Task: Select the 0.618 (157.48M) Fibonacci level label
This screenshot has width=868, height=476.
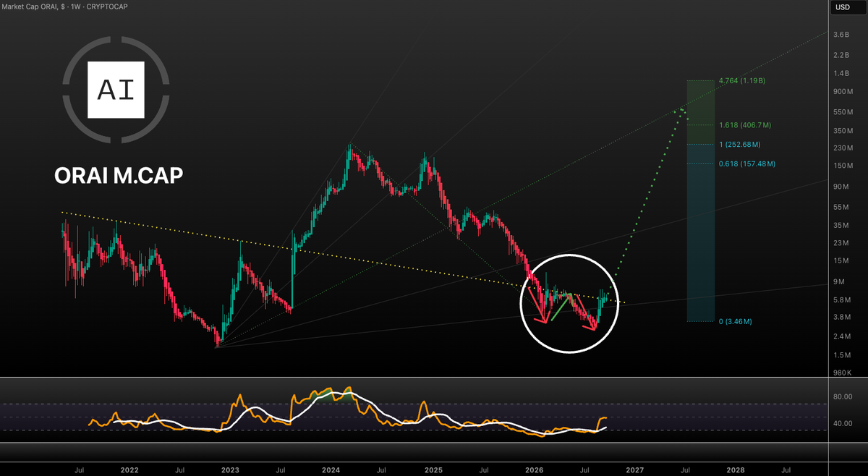Action: [x=747, y=163]
